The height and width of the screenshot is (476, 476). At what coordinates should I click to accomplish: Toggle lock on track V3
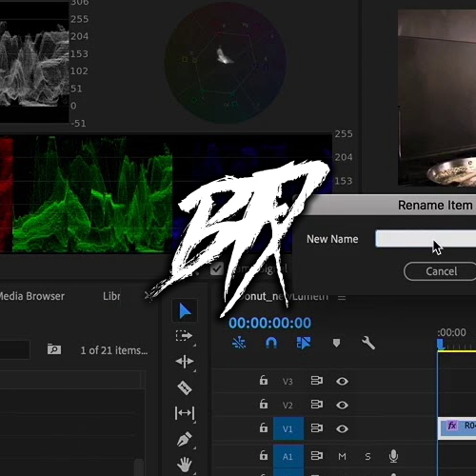point(264,380)
